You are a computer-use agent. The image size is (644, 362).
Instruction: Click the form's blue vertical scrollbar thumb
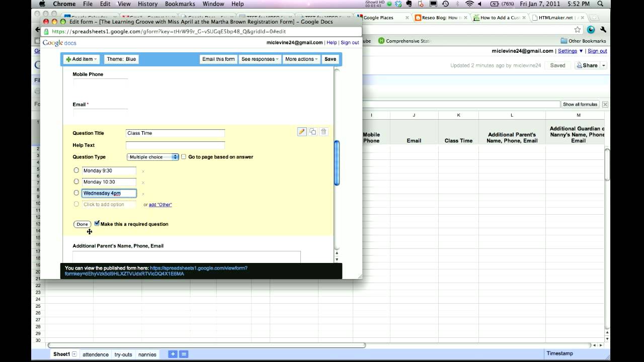(x=337, y=163)
